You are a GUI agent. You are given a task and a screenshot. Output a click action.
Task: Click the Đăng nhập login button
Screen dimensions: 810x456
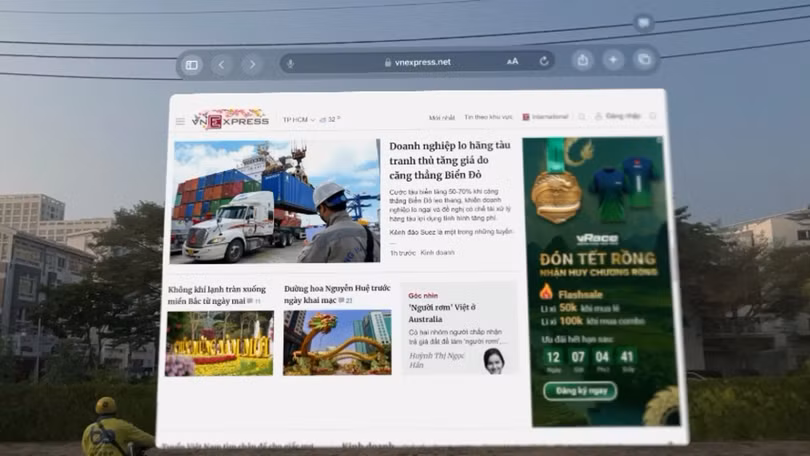tap(620, 117)
